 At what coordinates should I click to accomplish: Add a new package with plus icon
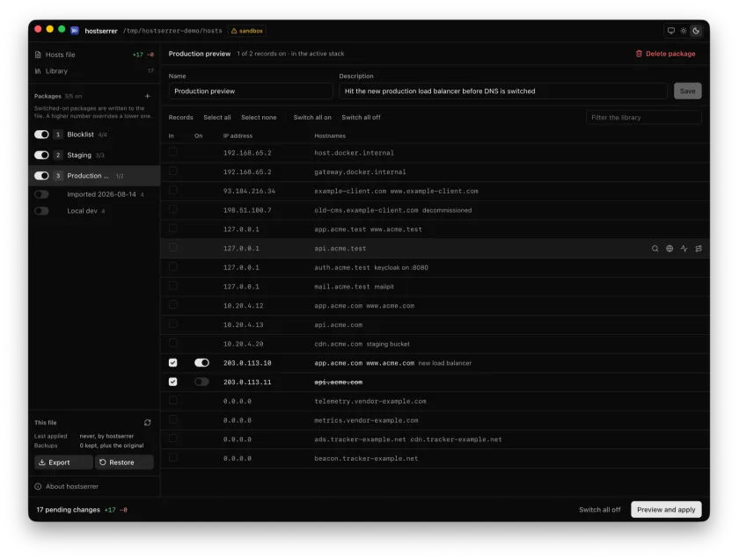147,96
